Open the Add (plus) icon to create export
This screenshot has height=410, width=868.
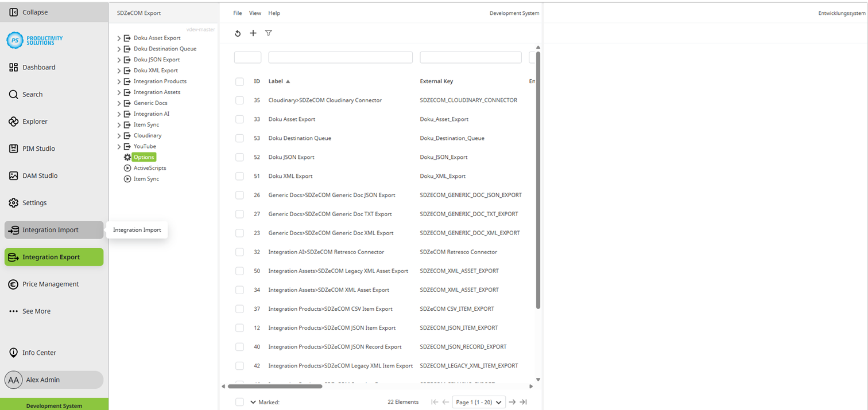[x=253, y=33]
